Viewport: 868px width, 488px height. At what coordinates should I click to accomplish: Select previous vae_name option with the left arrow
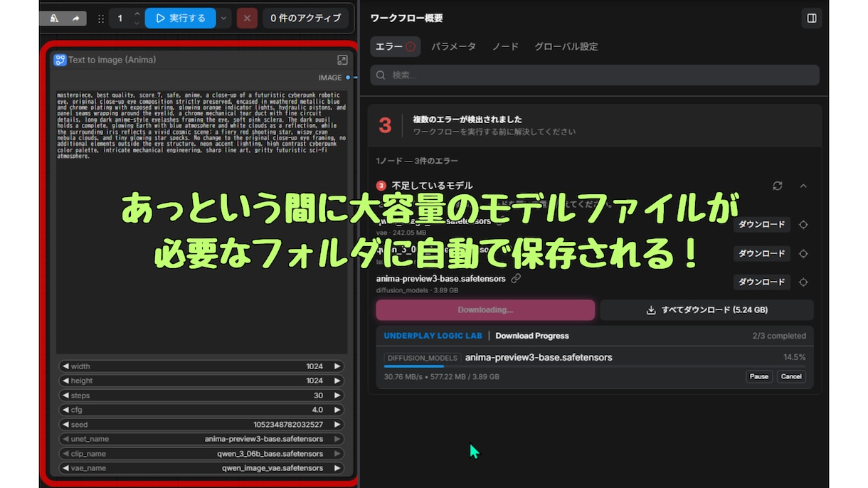(x=65, y=468)
